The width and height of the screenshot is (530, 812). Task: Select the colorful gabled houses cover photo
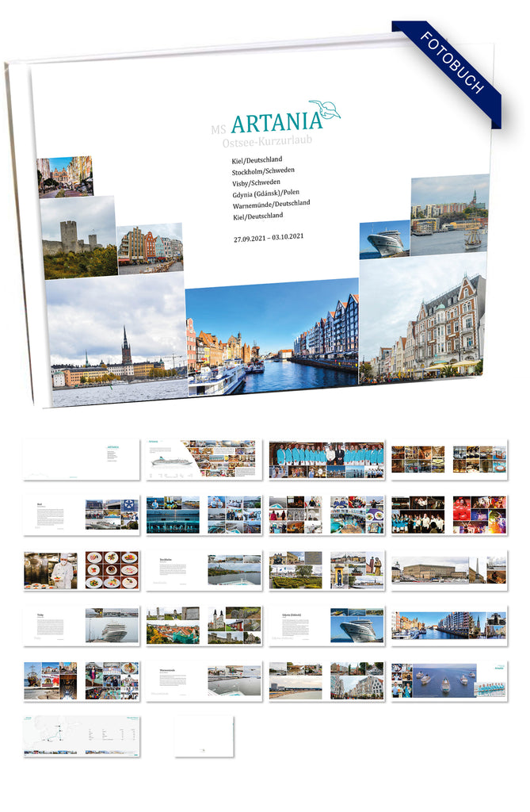click(150, 248)
